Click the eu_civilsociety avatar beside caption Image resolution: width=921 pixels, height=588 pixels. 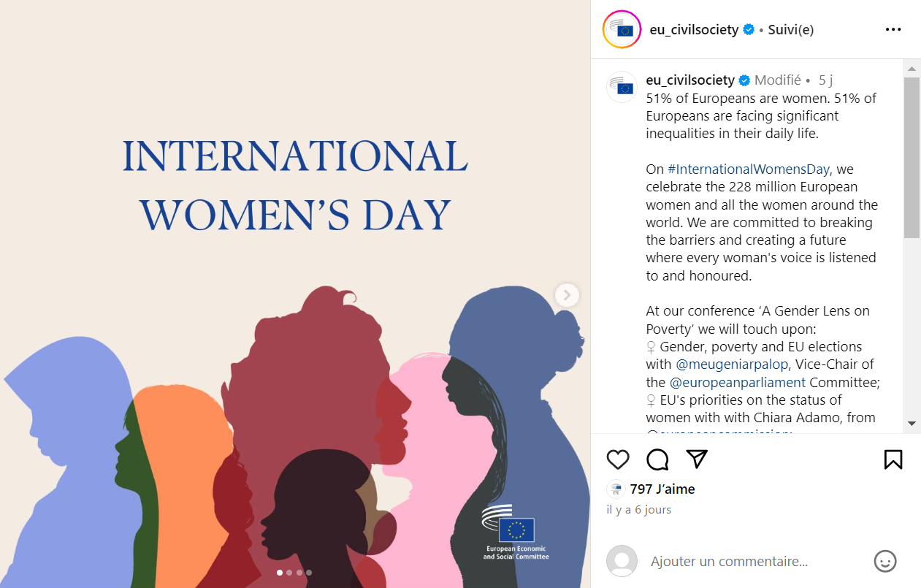(622, 87)
